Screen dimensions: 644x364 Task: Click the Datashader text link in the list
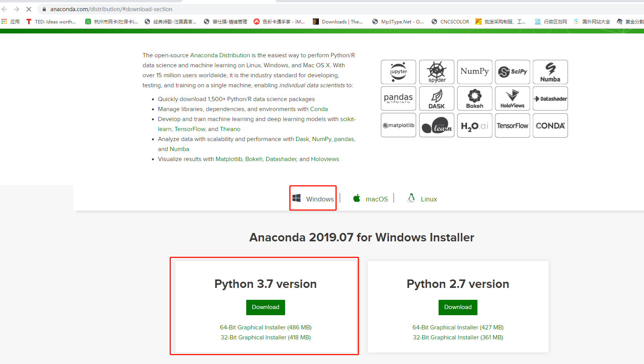pyautogui.click(x=281, y=159)
